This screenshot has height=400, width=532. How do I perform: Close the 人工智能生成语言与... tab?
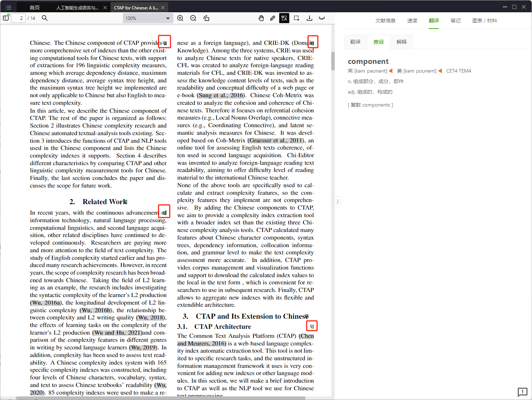click(105, 8)
